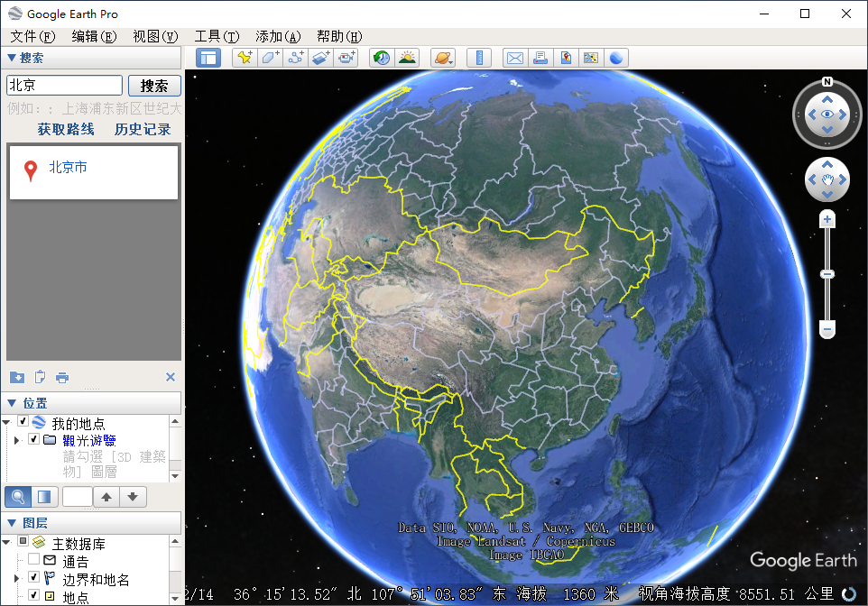This screenshot has height=606, width=868.
Task: Move selected place up arrow
Action: (106, 497)
